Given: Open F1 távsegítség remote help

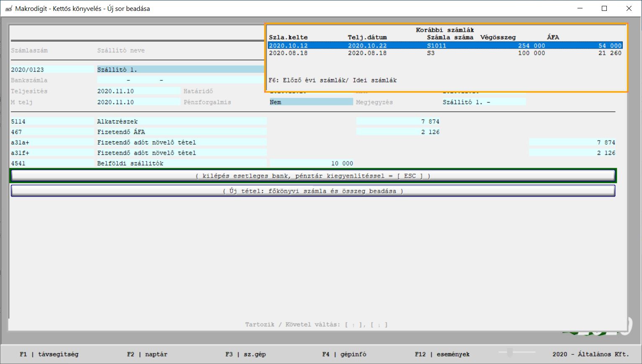Looking at the screenshot, I should (x=49, y=354).
